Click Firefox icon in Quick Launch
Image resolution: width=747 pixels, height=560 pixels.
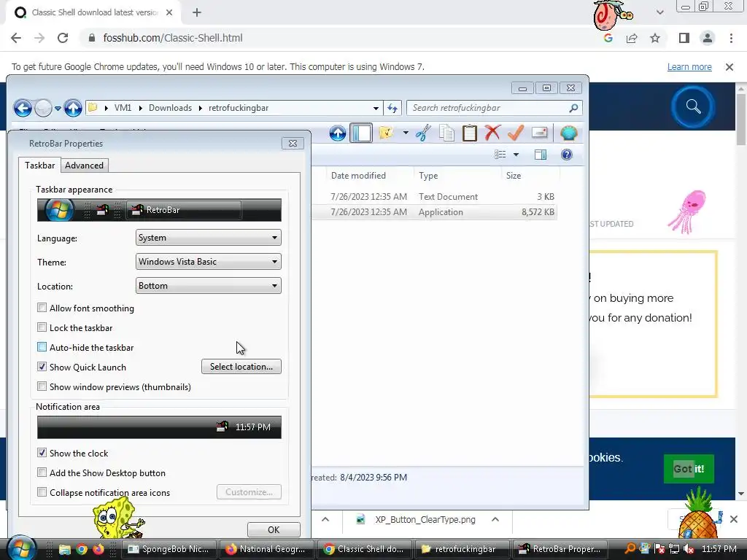click(x=98, y=549)
